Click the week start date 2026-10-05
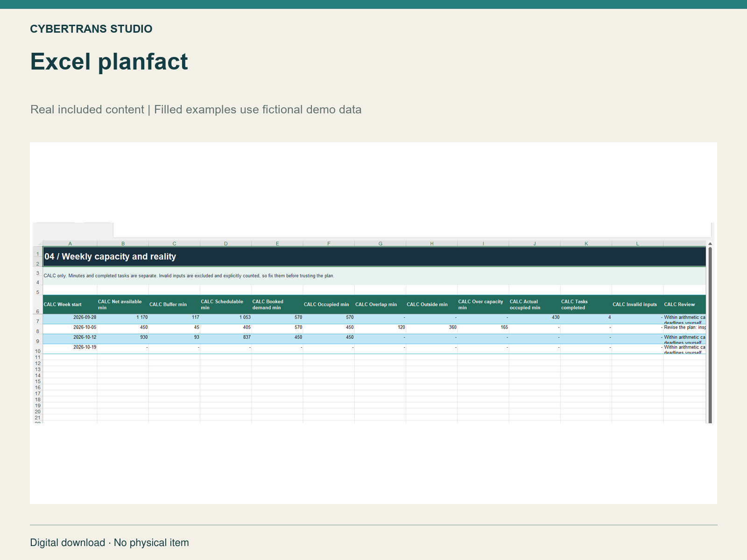747x560 pixels. pos(70,329)
